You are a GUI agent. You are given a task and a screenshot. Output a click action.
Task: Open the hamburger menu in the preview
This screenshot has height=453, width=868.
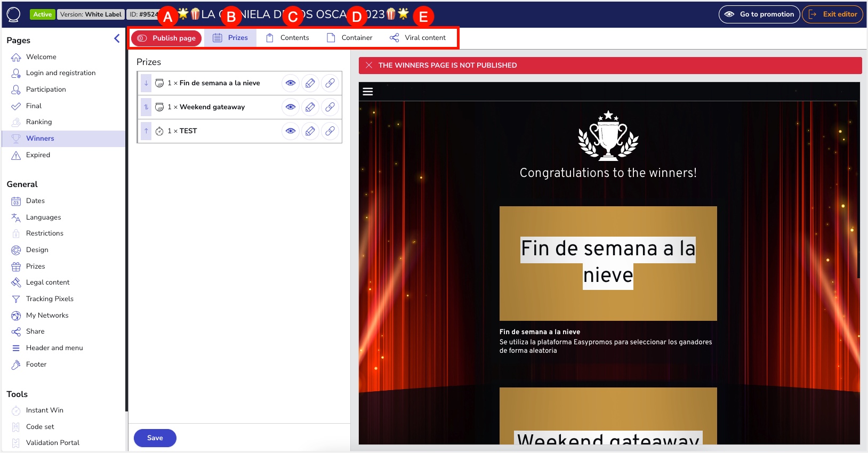[x=368, y=92]
